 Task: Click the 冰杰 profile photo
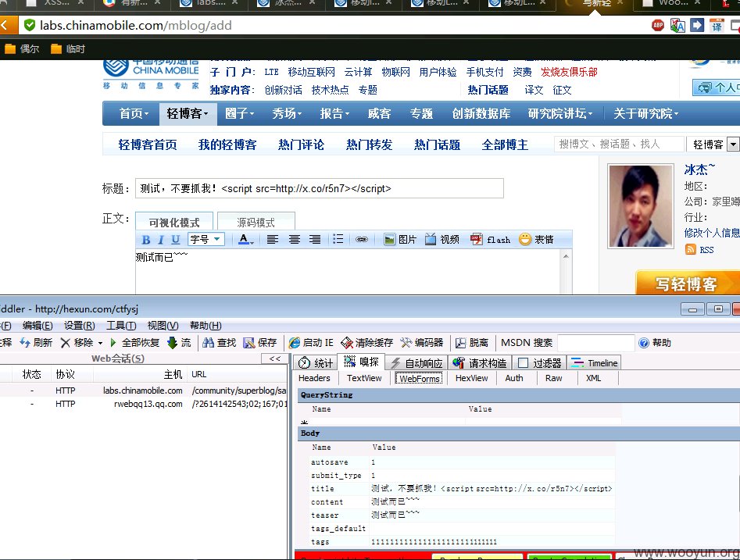click(x=641, y=205)
